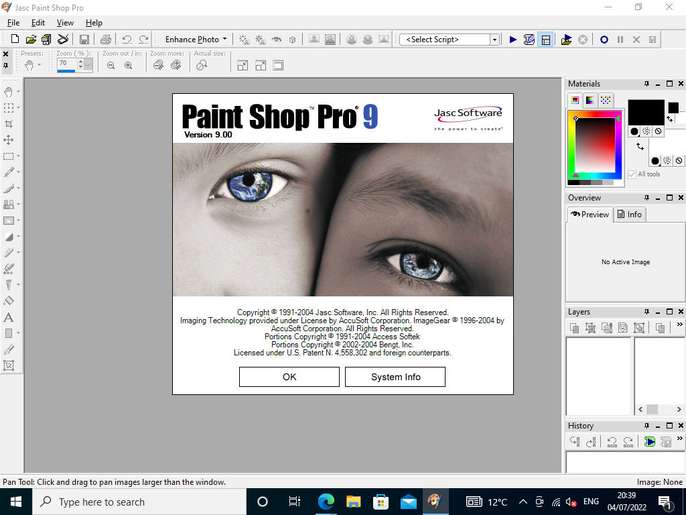Screen dimensions: 686x515
Task: Pin the History palette
Action: tap(647, 425)
